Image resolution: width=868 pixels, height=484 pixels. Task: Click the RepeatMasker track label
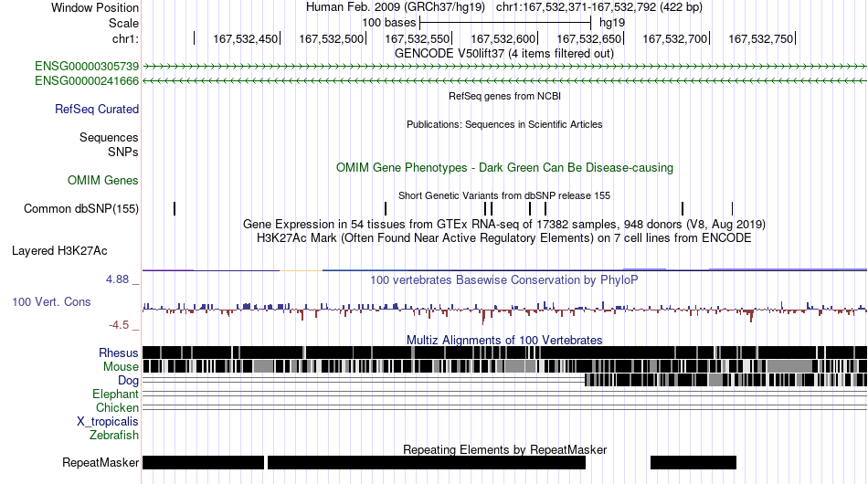click(101, 462)
